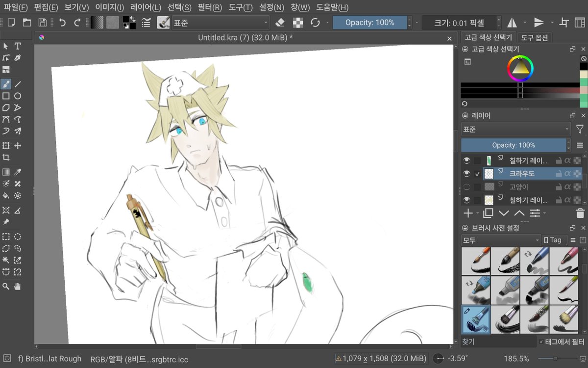This screenshot has height=368, width=588.
Task: Undo the last action
Action: 62,23
